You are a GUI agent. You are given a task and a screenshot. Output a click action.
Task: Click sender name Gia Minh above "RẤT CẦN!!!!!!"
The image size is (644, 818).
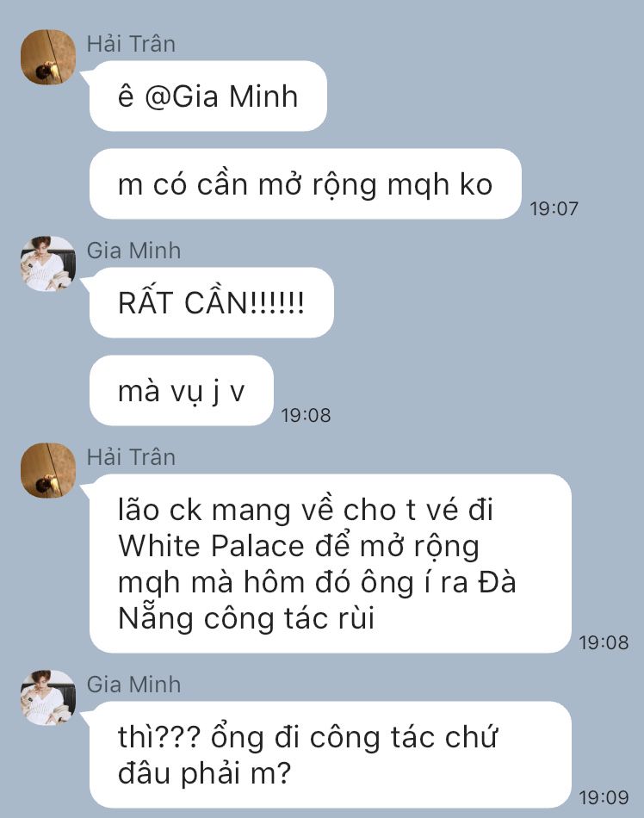[x=133, y=251]
